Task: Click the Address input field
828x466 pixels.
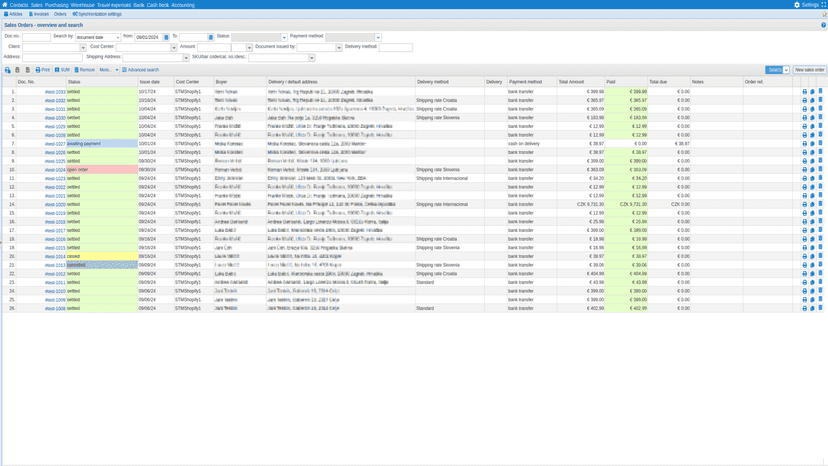Action: pyautogui.click(x=52, y=58)
